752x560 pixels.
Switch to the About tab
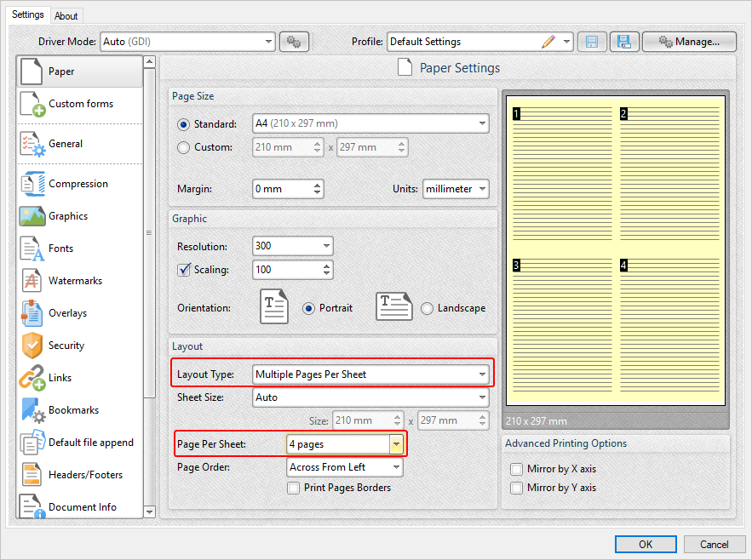point(66,15)
